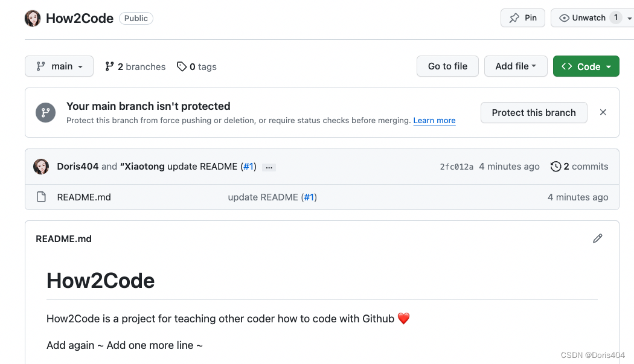Image resolution: width=634 pixels, height=364 pixels.
Task: View the 2 branches link
Action: pos(135,66)
